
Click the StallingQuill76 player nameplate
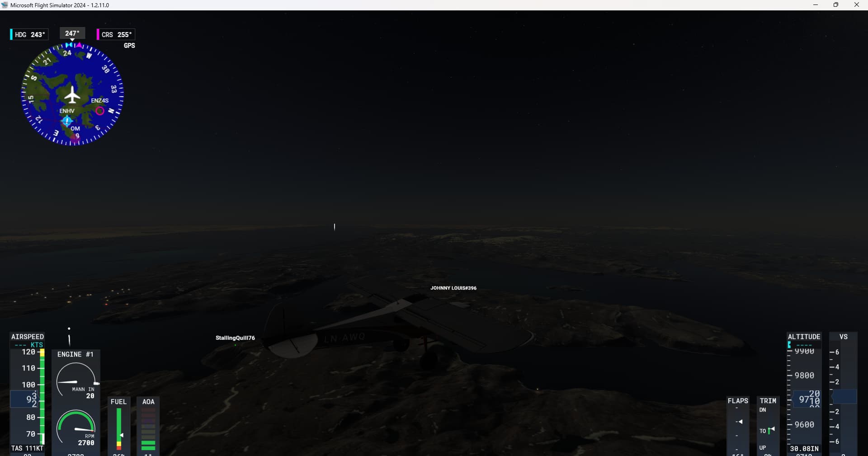(x=235, y=338)
